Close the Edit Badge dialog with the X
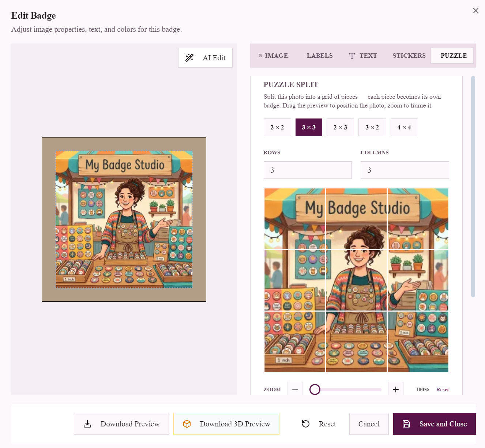Screen dimensions: 485x448 pyautogui.click(x=476, y=11)
